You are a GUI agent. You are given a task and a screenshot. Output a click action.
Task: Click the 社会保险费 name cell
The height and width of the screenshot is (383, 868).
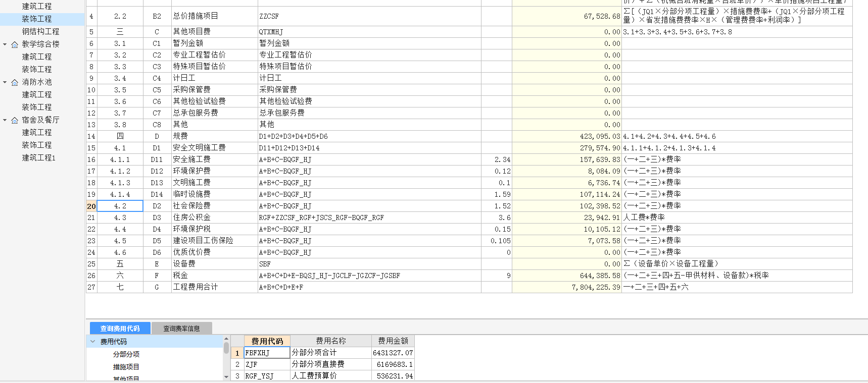(214, 206)
